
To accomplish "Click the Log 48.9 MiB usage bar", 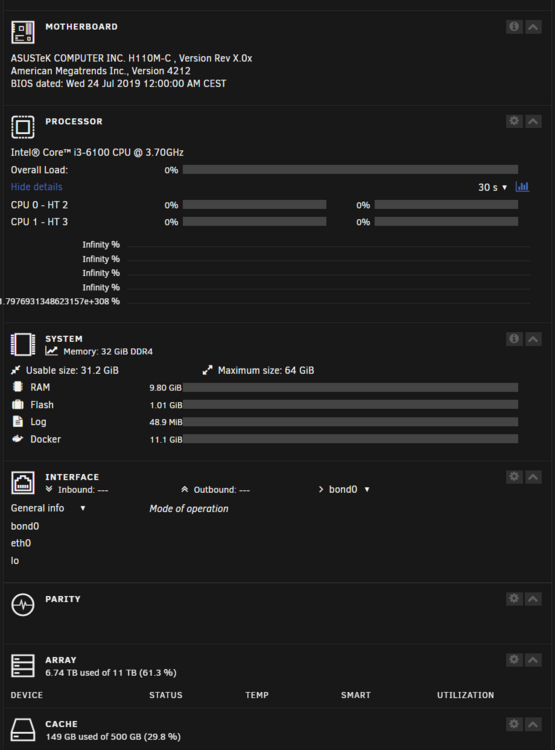I will [350, 422].
